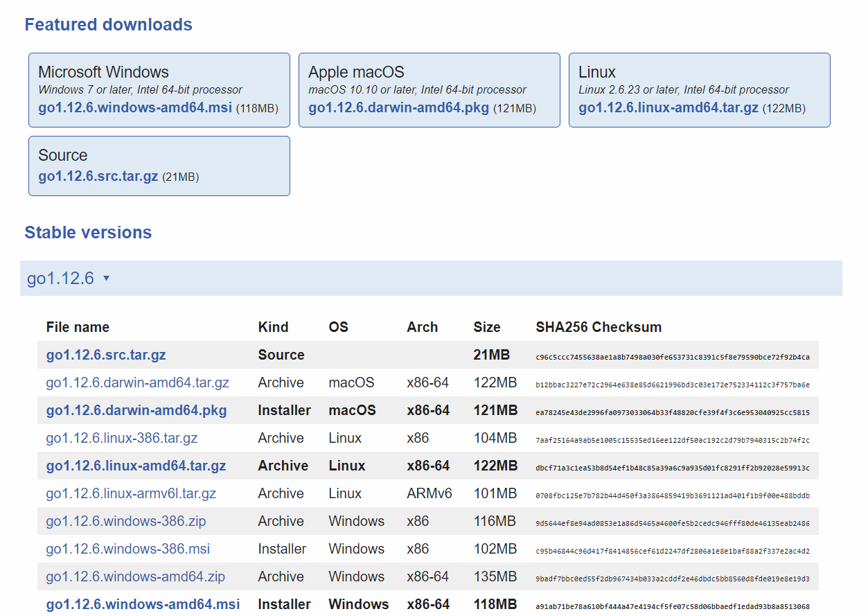Click go1.12.6.windows-amd64.msi in the table

point(143,604)
